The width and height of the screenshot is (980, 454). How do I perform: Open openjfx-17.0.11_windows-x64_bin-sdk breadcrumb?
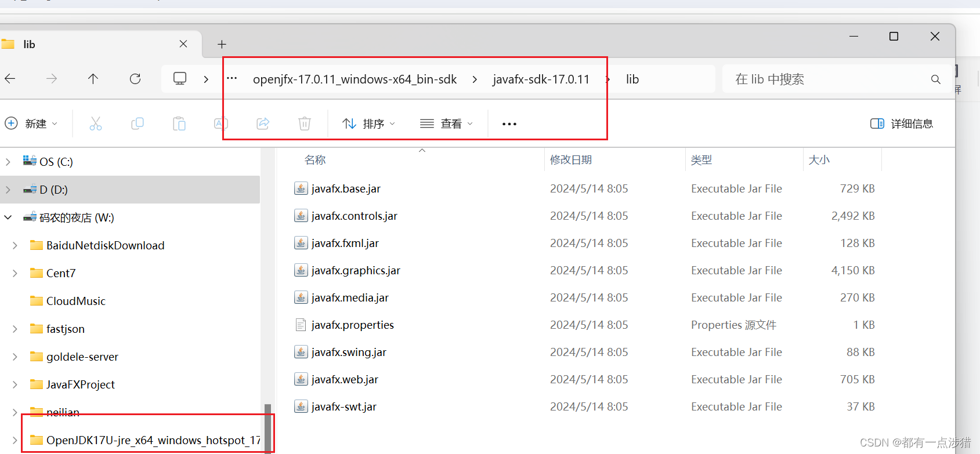click(x=355, y=79)
